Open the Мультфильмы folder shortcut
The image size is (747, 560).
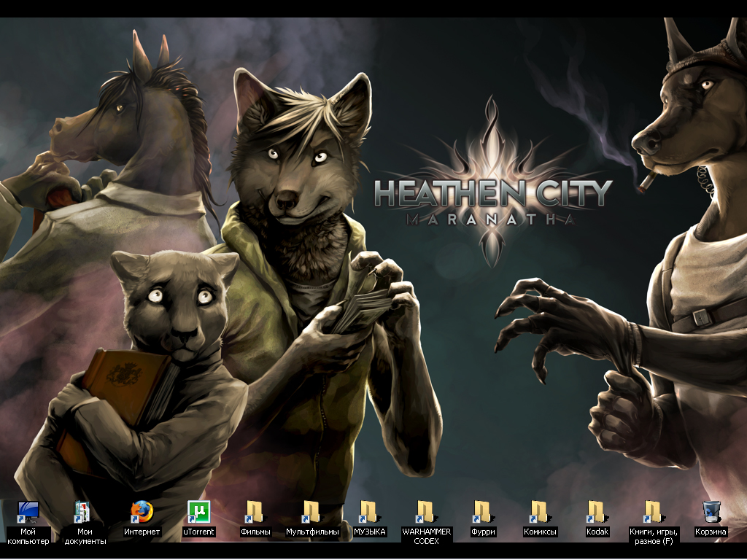pos(312,513)
